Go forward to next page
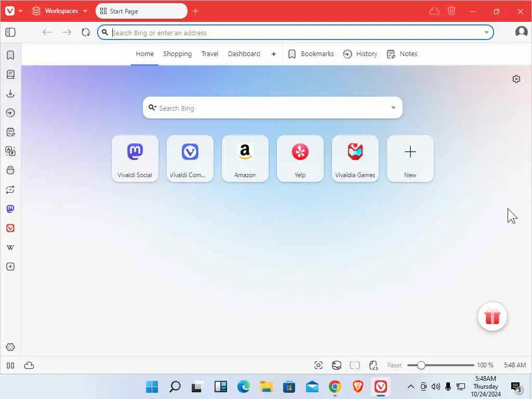This screenshot has width=532, height=399. 66,32
